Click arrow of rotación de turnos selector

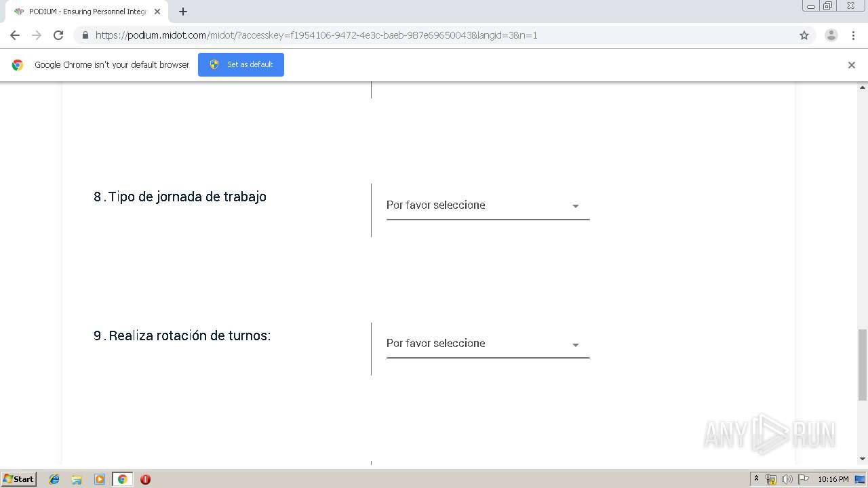[x=575, y=345]
